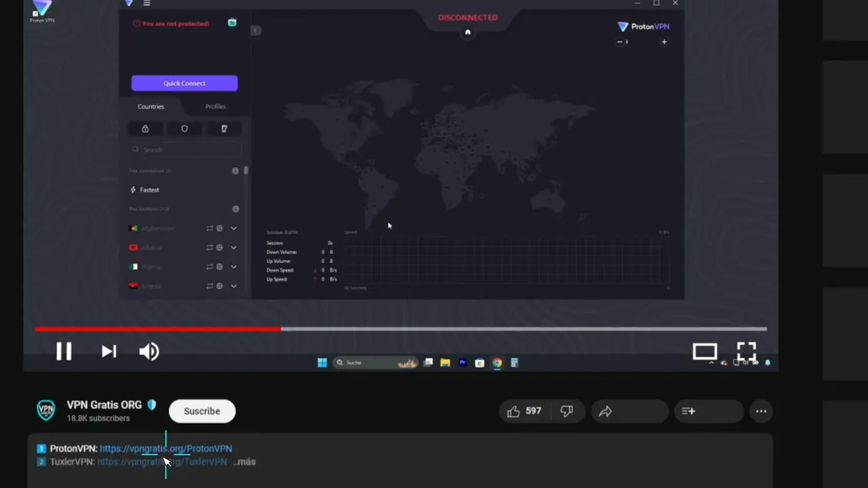Open Premiere Pro from taskbar

[x=462, y=363]
